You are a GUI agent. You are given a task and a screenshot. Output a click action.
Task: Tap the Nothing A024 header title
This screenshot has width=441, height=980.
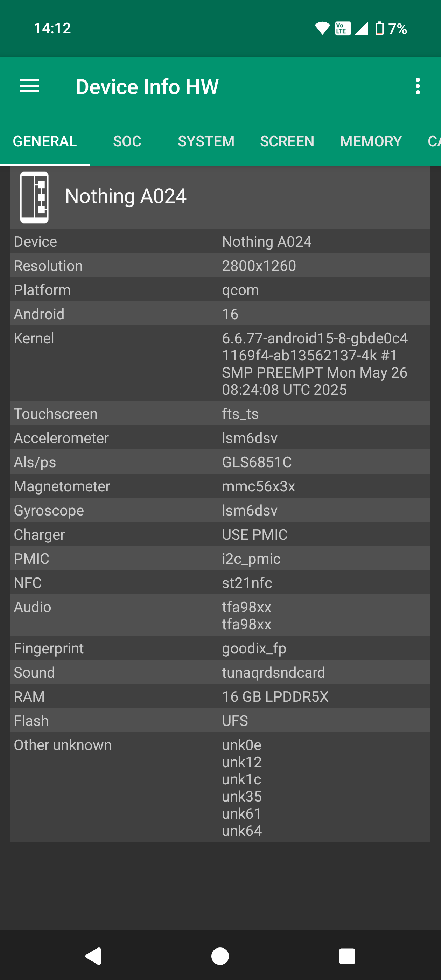coord(126,196)
